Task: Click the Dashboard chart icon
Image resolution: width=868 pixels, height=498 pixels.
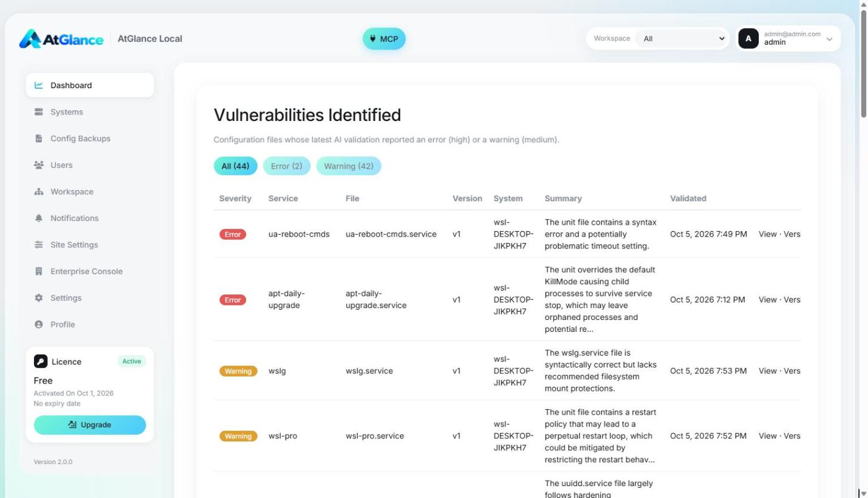Action: 39,85
